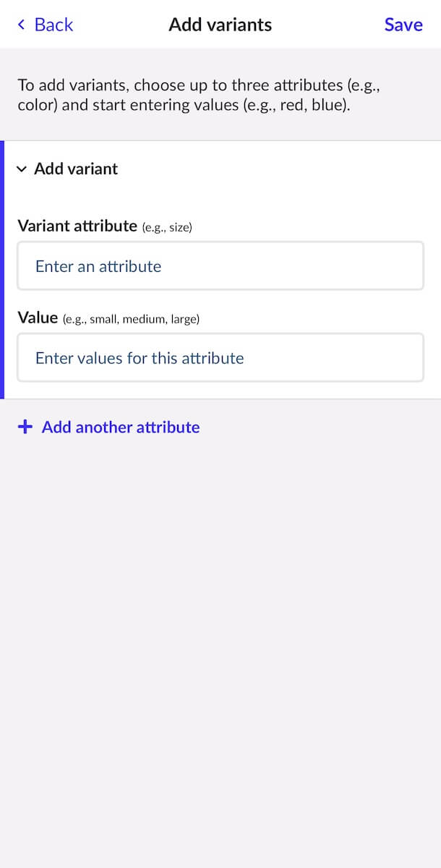Click the Value field label
The width and height of the screenshot is (441, 868).
click(38, 317)
